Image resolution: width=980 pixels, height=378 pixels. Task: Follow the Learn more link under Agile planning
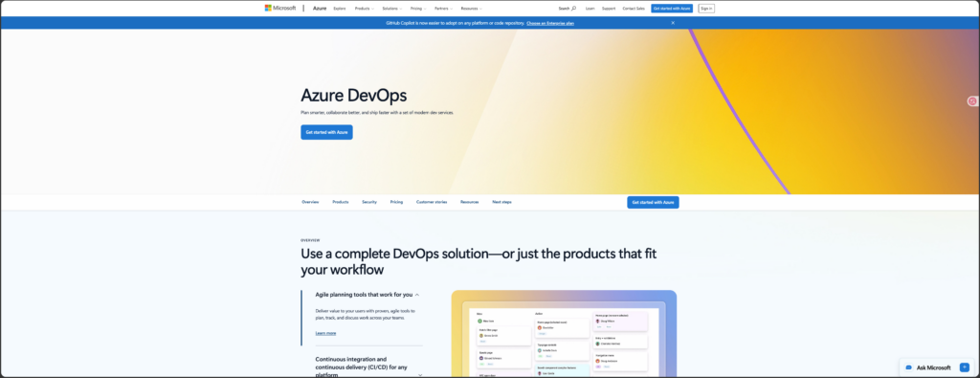point(325,334)
